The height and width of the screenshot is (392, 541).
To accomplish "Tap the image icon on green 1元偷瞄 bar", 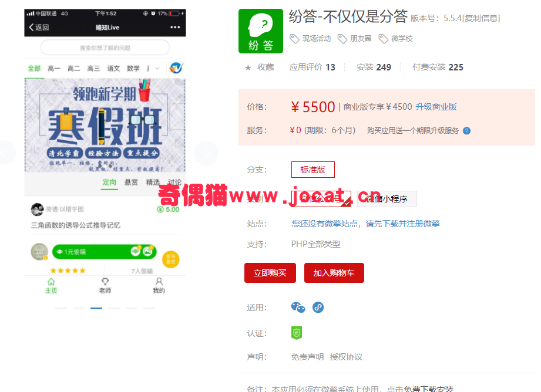I will (147, 251).
